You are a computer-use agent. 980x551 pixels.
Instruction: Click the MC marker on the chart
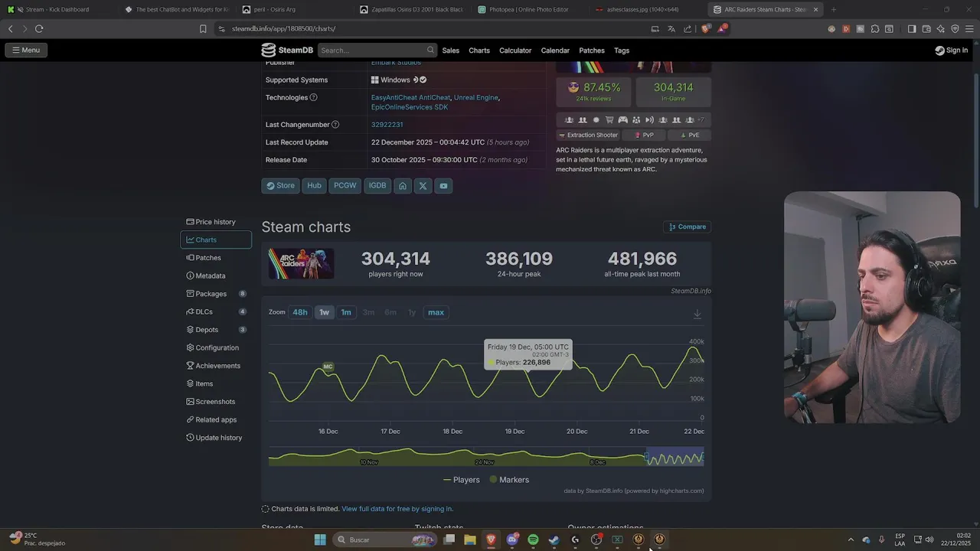pyautogui.click(x=328, y=367)
